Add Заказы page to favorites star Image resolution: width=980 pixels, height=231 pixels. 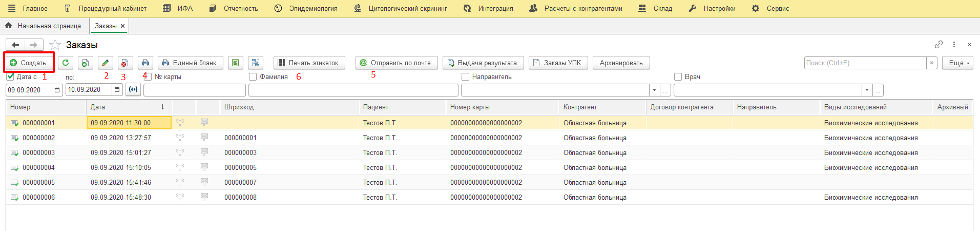(55, 45)
